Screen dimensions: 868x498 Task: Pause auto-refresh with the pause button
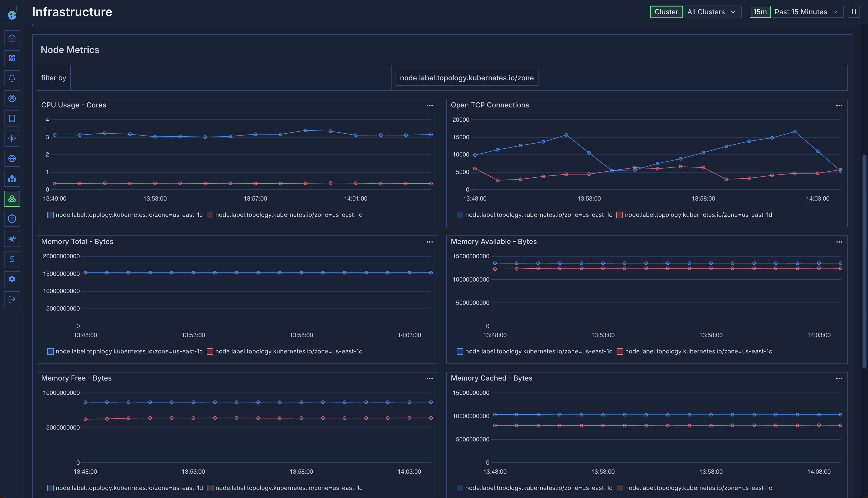pyautogui.click(x=854, y=12)
